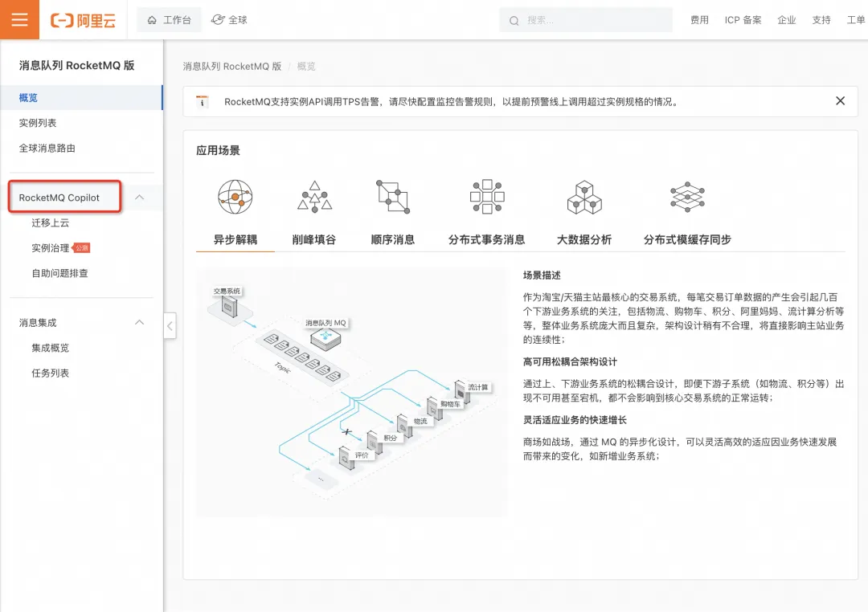Open the ICP 备案 menu
Image resolution: width=868 pixels, height=612 pixels.
pos(743,20)
